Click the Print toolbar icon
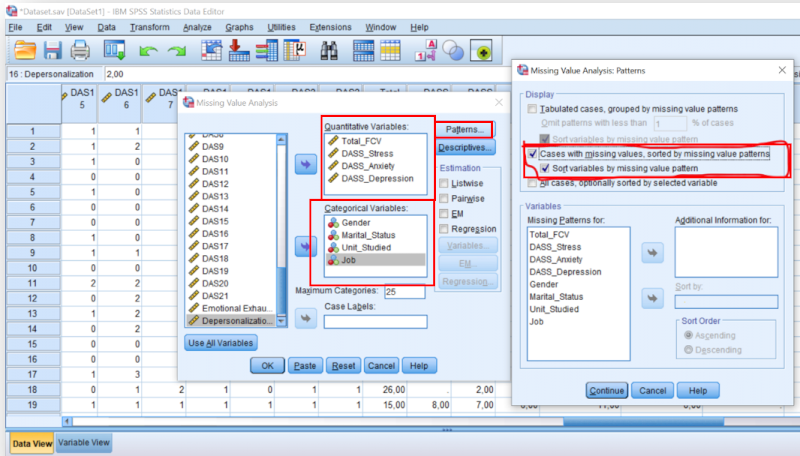 (x=81, y=50)
